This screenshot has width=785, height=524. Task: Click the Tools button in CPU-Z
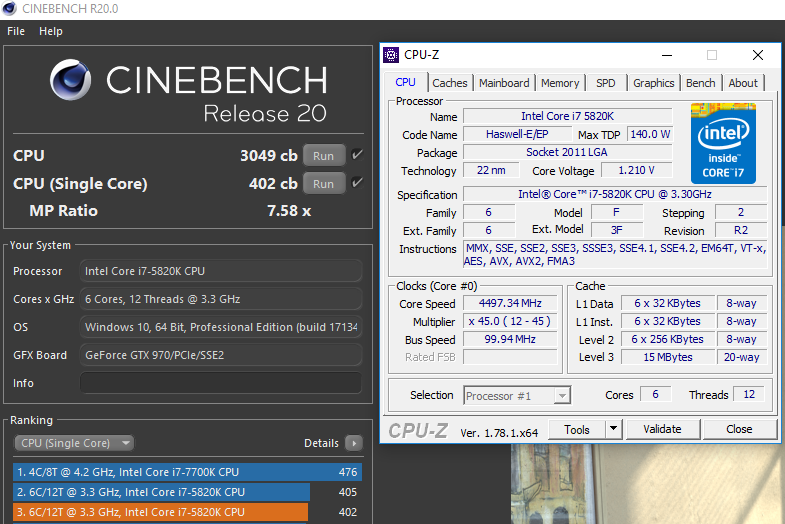tap(577, 429)
